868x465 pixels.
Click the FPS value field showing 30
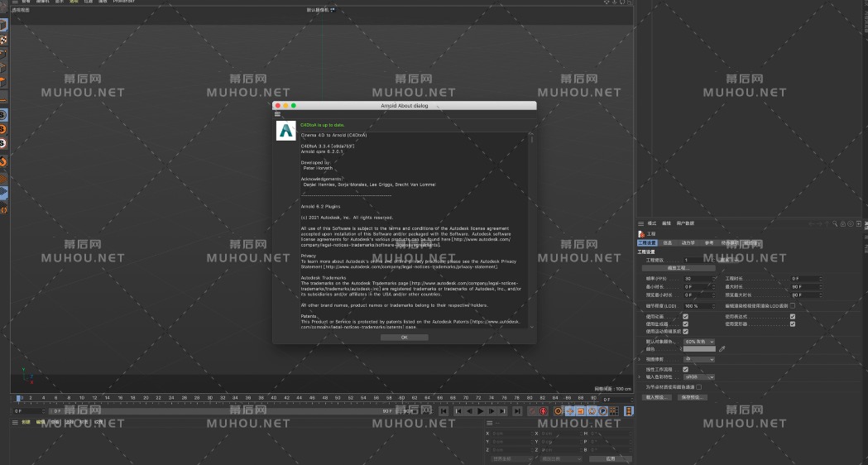point(697,279)
